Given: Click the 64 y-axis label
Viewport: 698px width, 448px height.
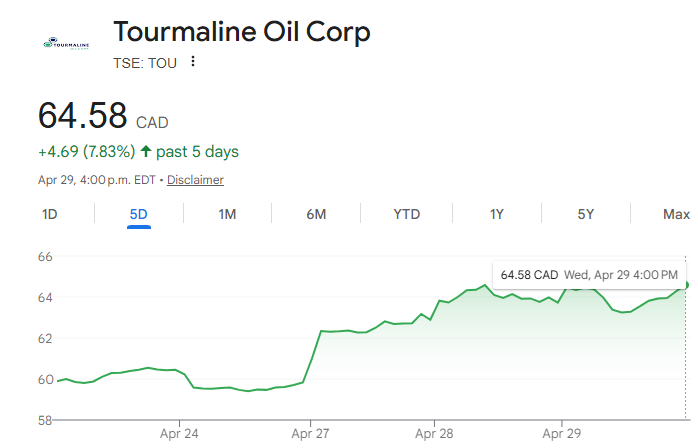Looking at the screenshot, I should (x=45, y=297).
